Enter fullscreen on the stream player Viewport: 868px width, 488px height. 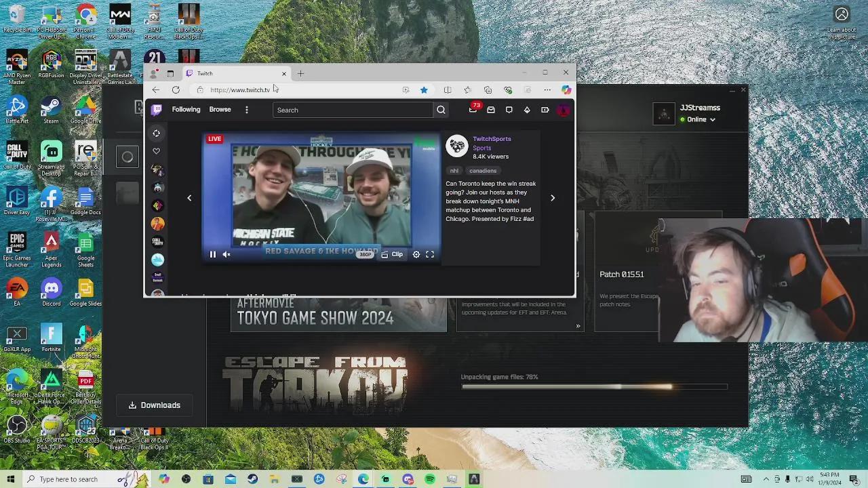coord(430,254)
